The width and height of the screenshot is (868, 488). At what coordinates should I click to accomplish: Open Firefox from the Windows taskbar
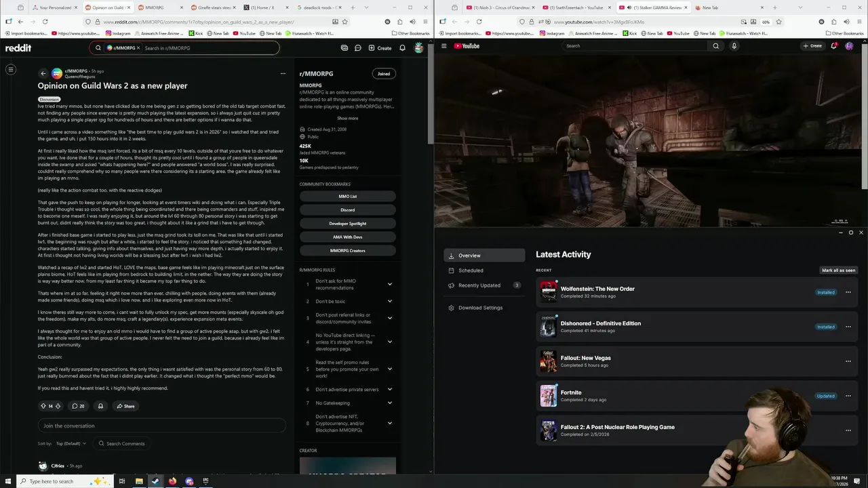[x=172, y=481]
